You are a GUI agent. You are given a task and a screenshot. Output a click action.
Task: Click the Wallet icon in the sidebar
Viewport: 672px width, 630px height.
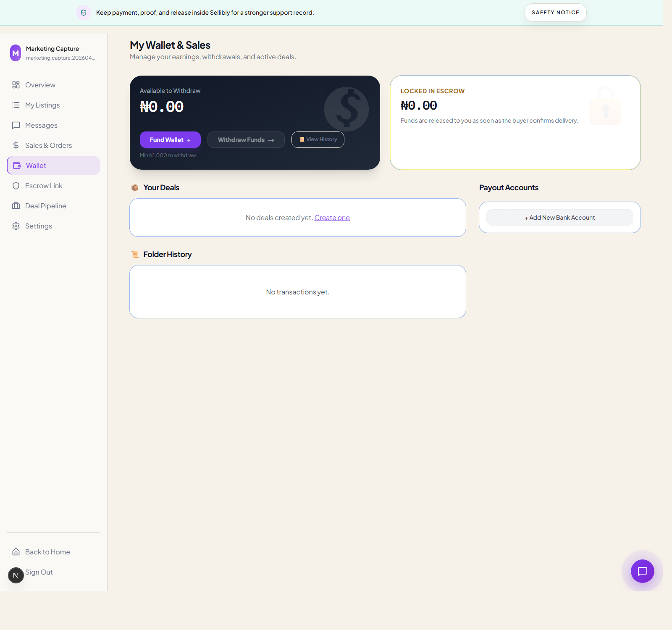point(17,165)
